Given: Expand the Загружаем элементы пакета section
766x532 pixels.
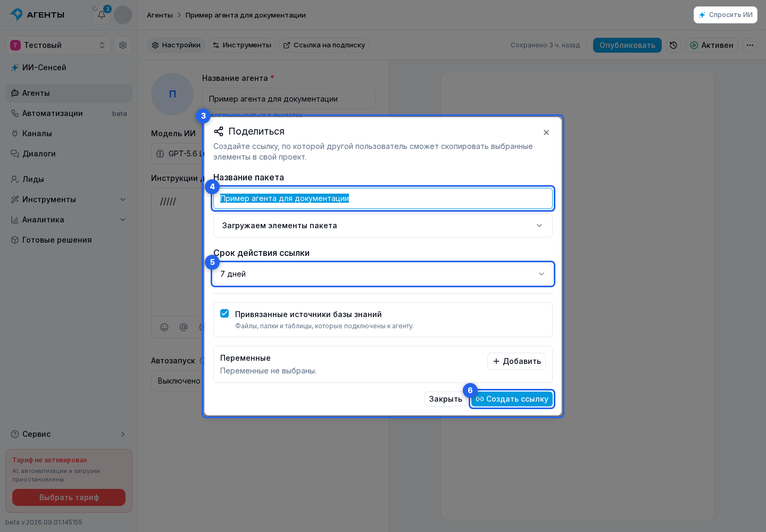Looking at the screenshot, I should click(383, 226).
